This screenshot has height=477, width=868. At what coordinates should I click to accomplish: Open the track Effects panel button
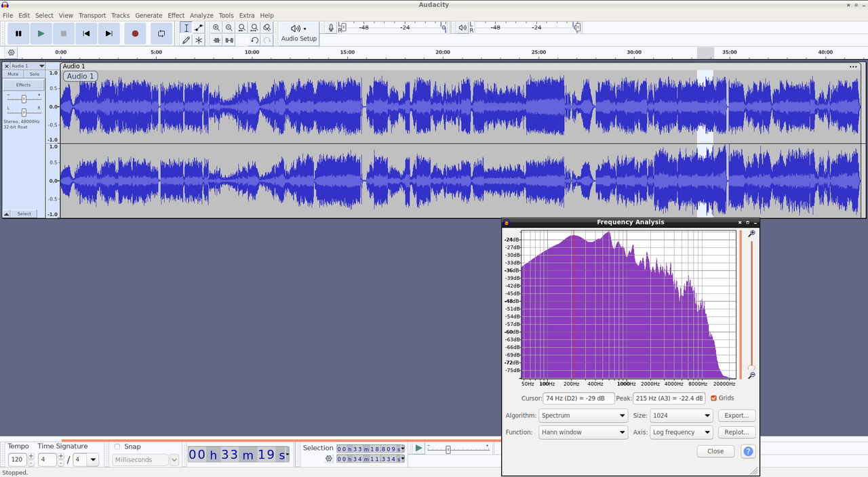[24, 85]
